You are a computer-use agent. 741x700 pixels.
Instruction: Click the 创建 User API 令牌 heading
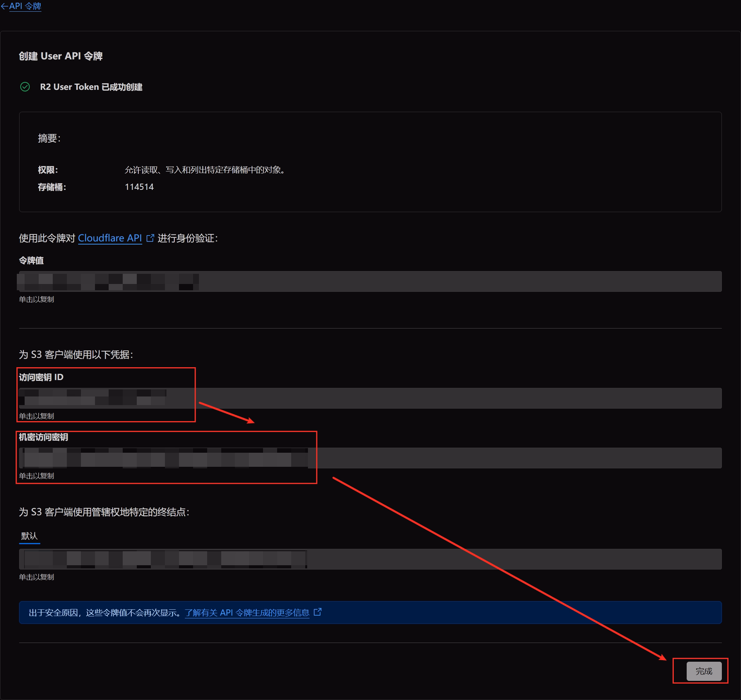pyautogui.click(x=61, y=56)
